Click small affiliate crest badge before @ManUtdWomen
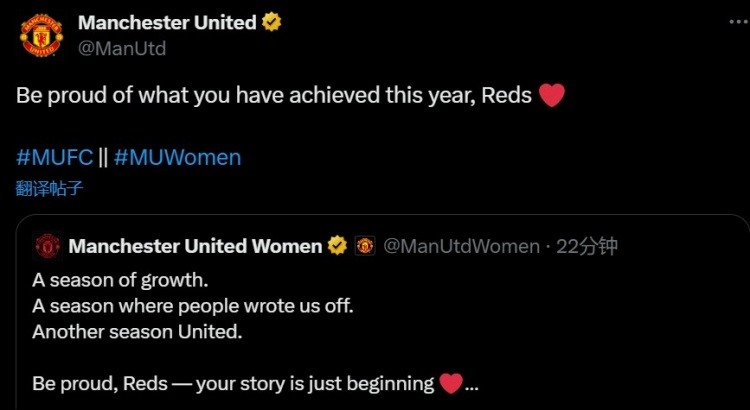This screenshot has height=410, width=750. click(x=365, y=246)
